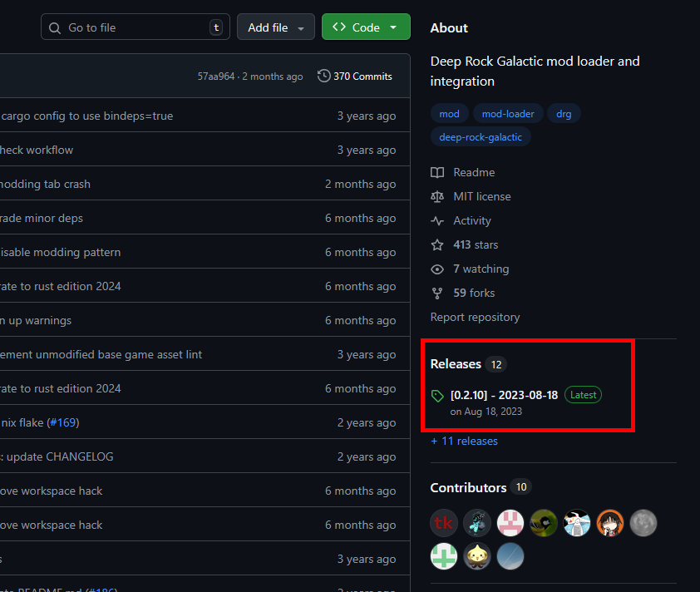Image resolution: width=700 pixels, height=592 pixels.
Task: Open the red tk contributor avatar
Action: point(444,523)
